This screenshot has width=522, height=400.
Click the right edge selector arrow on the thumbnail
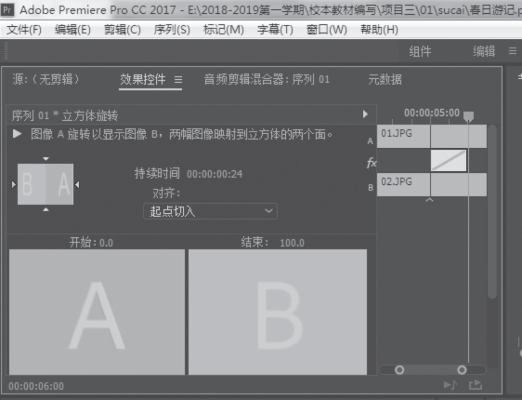[77, 184]
